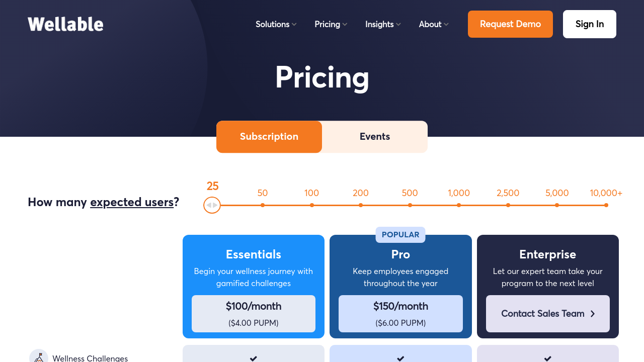Click the Wellness Challenges icon

[x=39, y=357]
